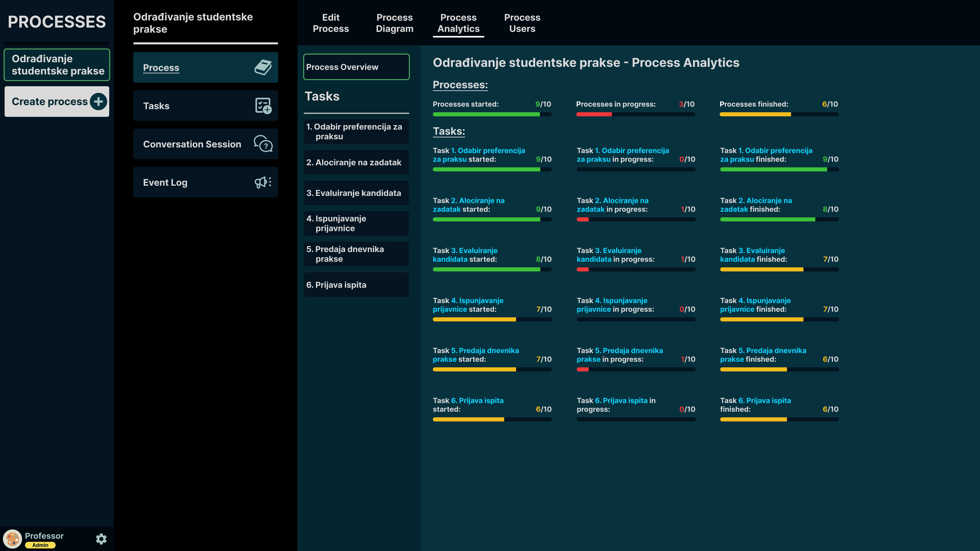Click the Processes started progress bar
This screenshot has width=980, height=551.
pos(492,114)
